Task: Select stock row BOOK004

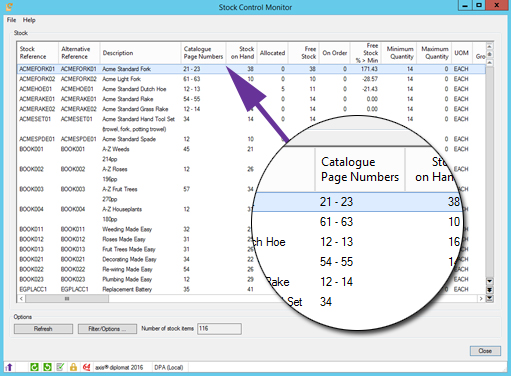Action: point(251,214)
